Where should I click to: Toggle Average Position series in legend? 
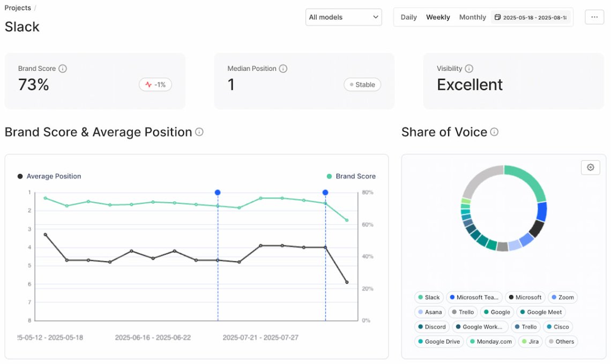click(x=49, y=176)
